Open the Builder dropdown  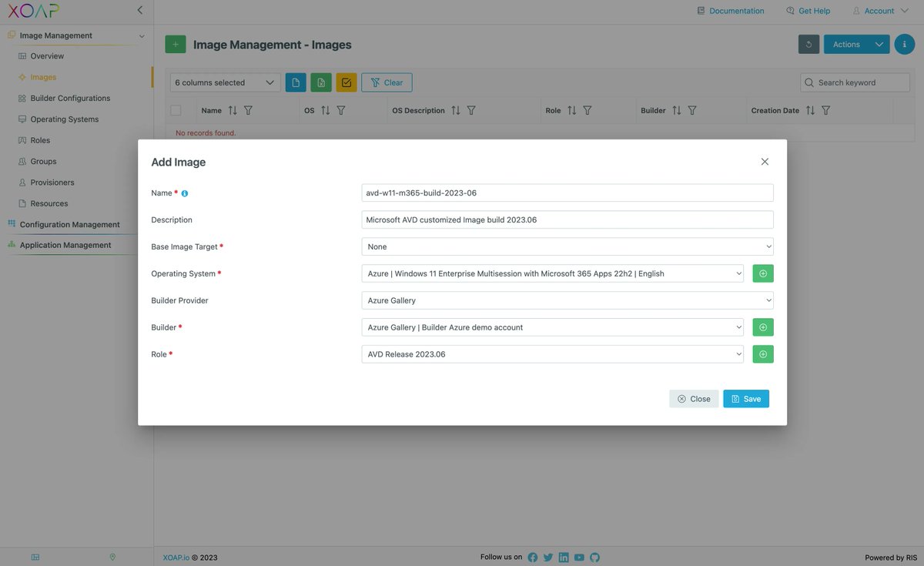click(553, 327)
